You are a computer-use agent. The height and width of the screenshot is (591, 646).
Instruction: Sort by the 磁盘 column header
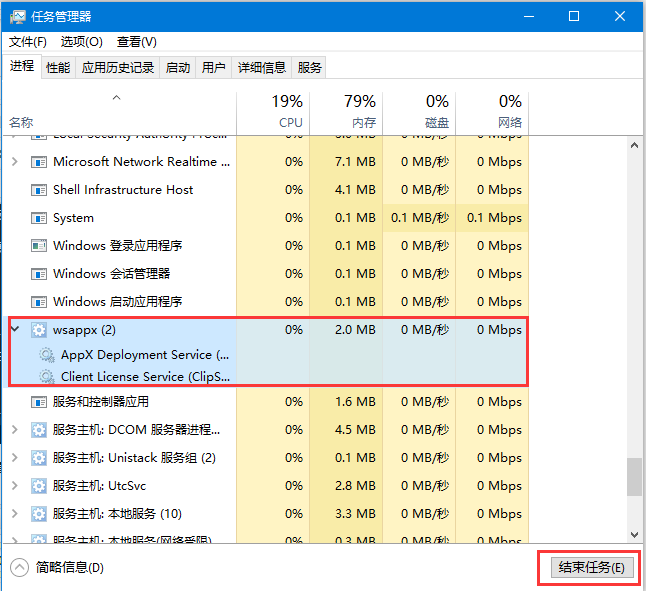point(419,114)
